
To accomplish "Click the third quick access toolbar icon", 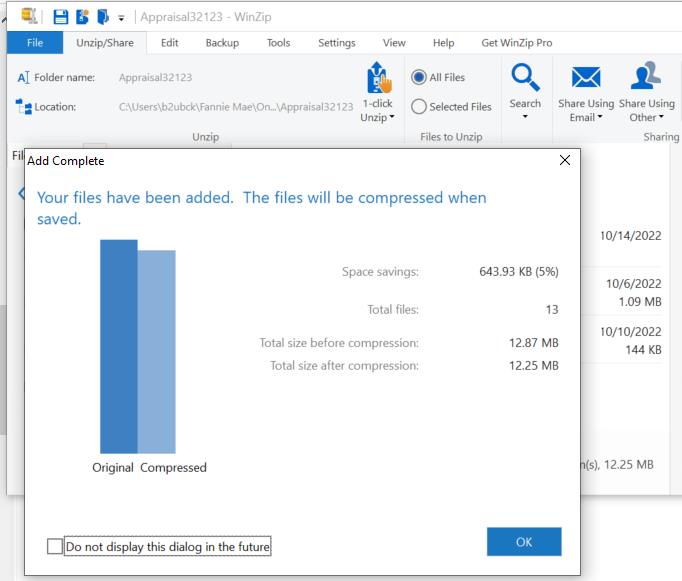I will (x=103, y=17).
